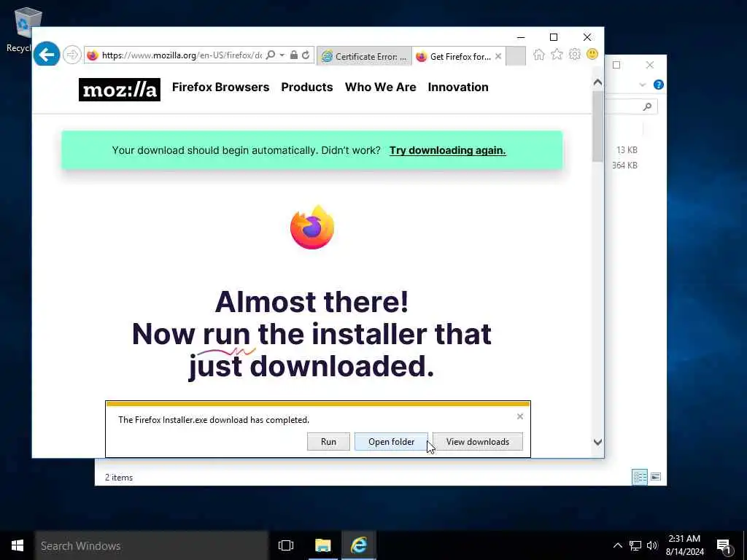Switch File Explorer to large icons view
Viewport: 747px width, 560px height.
coord(656,477)
